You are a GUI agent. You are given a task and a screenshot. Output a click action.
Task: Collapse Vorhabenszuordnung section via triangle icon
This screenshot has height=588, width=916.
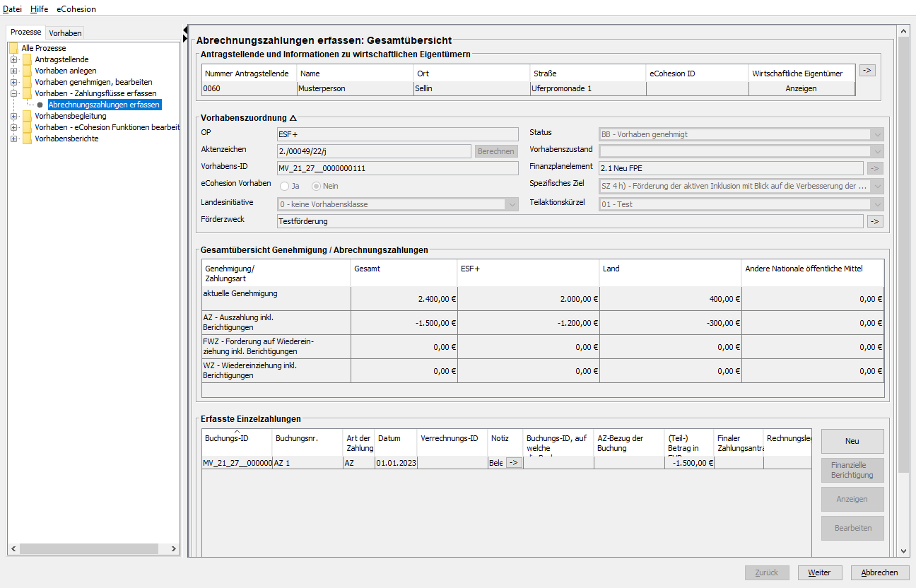coord(293,118)
